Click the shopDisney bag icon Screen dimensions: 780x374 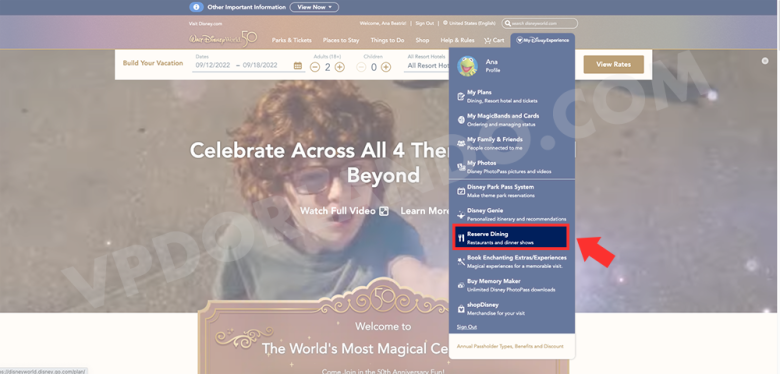tap(461, 309)
